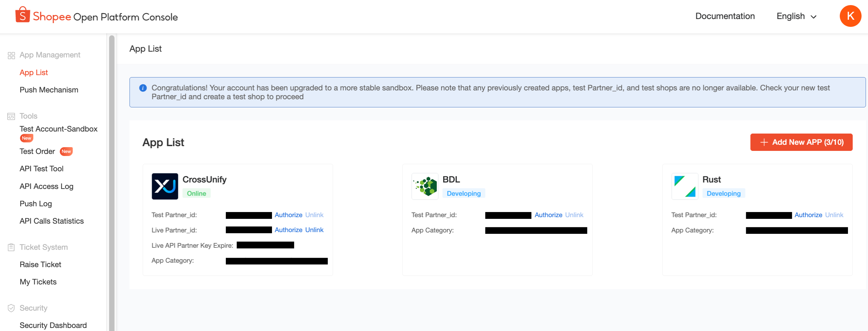The image size is (868, 331).
Task: Click the Rust app logo
Action: [685, 186]
